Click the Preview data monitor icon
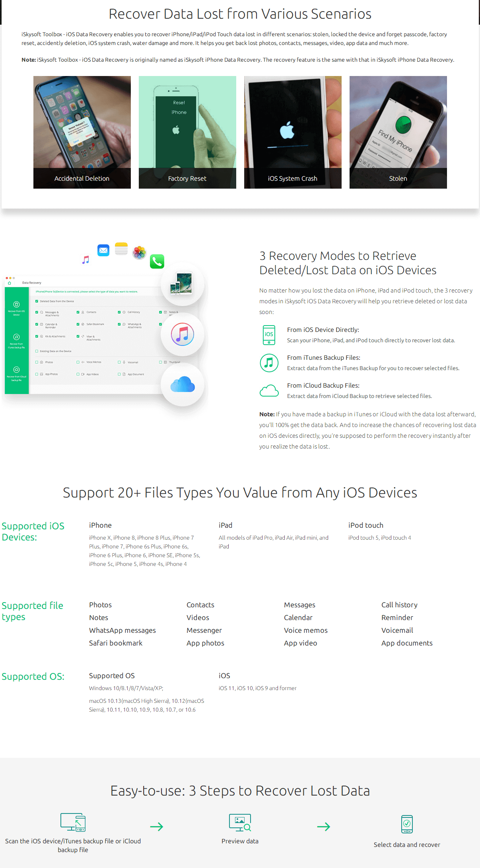This screenshot has width=480, height=868. coord(240,823)
